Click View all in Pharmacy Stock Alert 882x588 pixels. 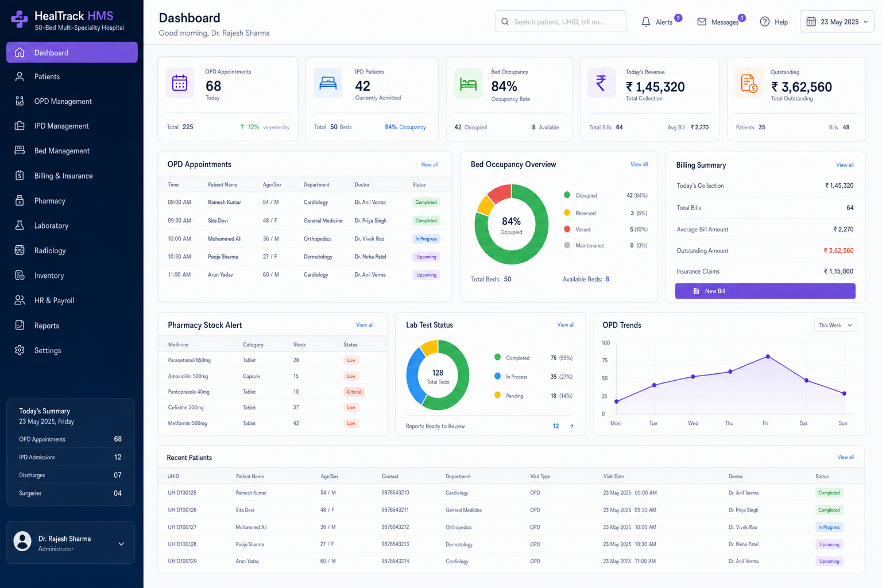pos(365,325)
